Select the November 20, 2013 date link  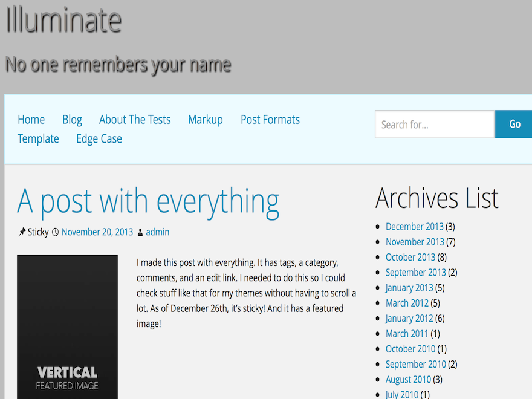pos(97,232)
